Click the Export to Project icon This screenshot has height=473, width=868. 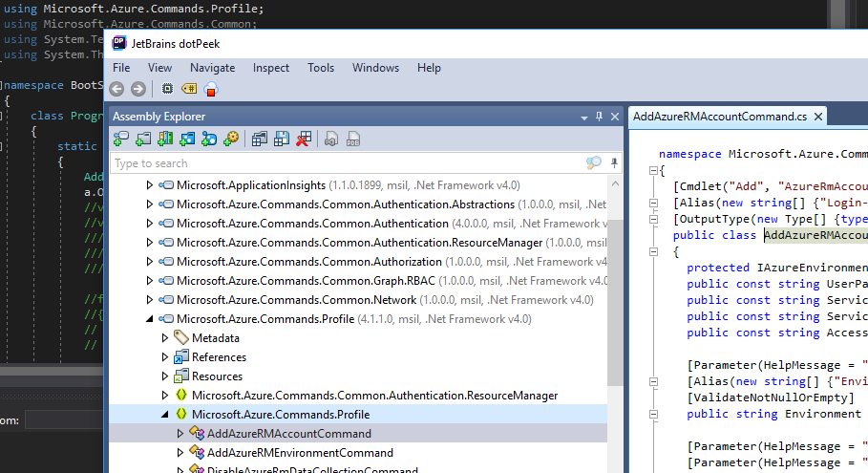tap(331, 139)
